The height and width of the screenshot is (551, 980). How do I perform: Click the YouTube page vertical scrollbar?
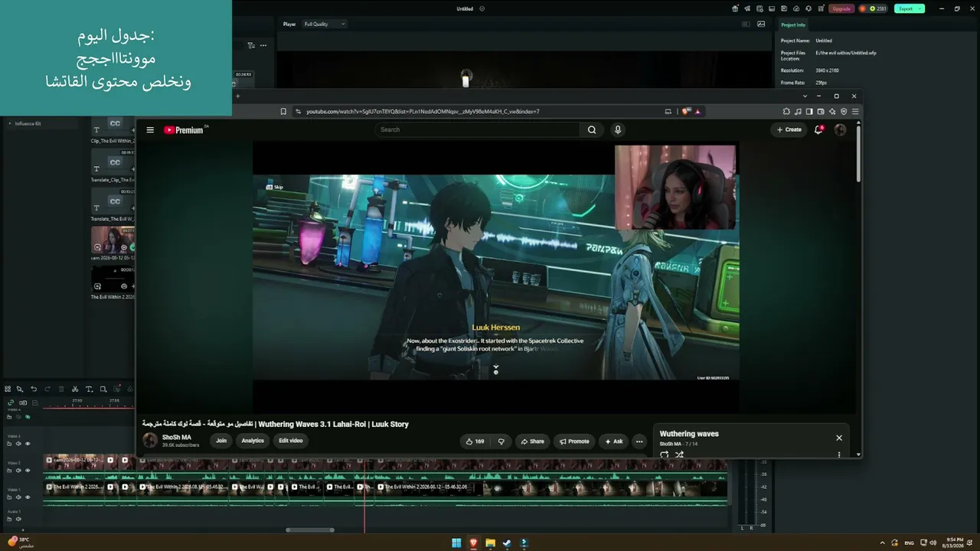pyautogui.click(x=858, y=153)
